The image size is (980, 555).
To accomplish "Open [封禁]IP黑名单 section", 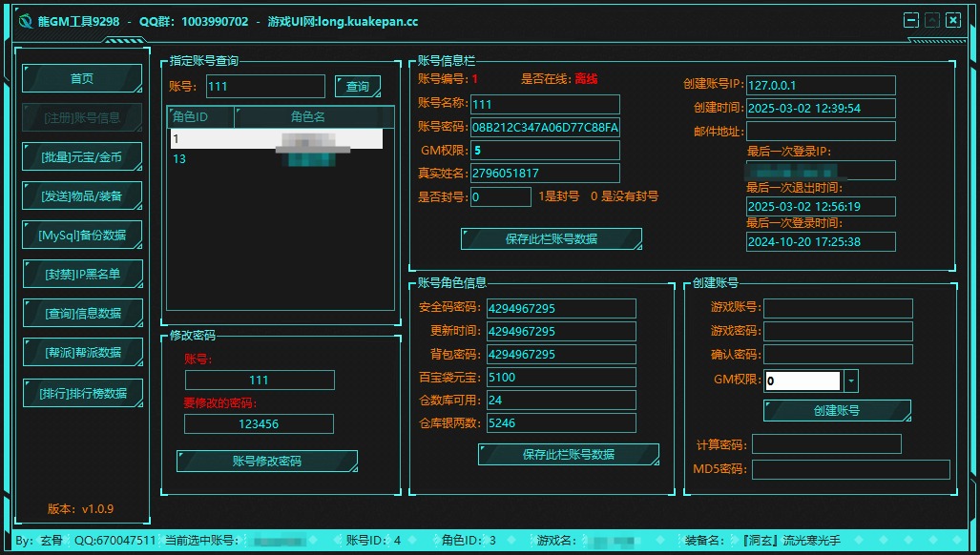I will 82,274.
